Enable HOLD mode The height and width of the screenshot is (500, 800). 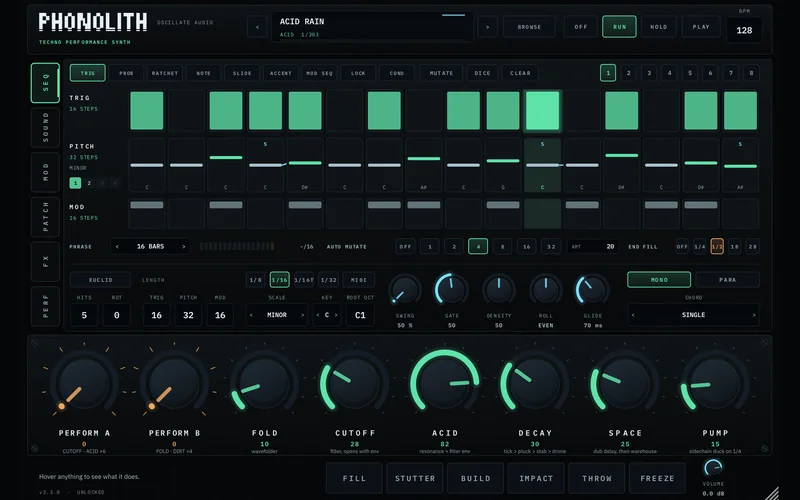click(x=659, y=27)
